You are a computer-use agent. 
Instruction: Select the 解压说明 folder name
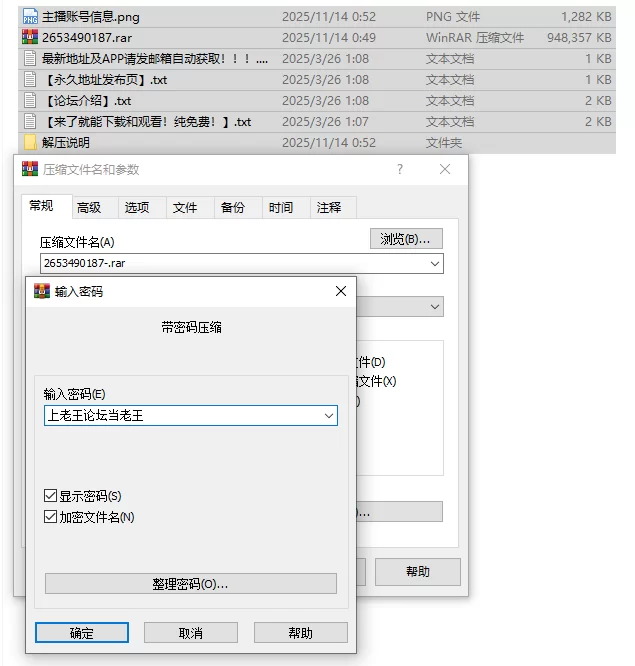[66, 143]
